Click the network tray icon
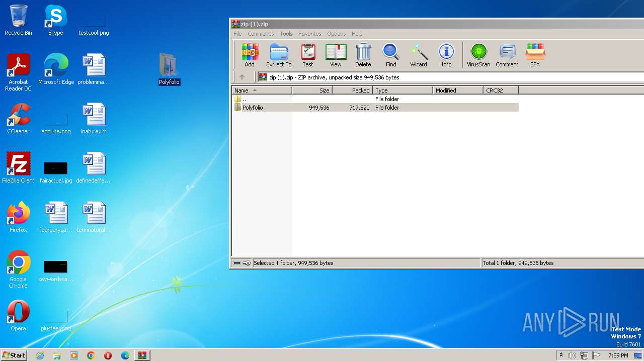This screenshot has width=644, height=362. (x=584, y=355)
